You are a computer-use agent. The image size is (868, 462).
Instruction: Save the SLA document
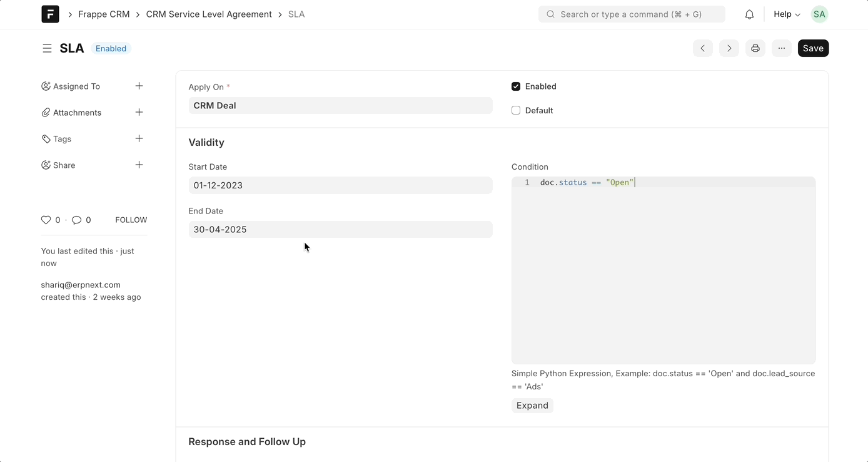click(x=813, y=48)
